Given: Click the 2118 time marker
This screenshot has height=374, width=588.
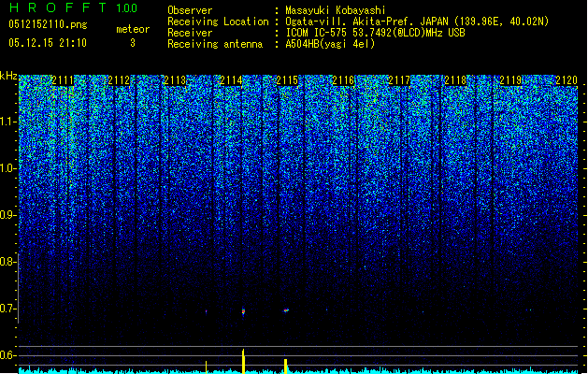Looking at the screenshot, I should point(455,80).
